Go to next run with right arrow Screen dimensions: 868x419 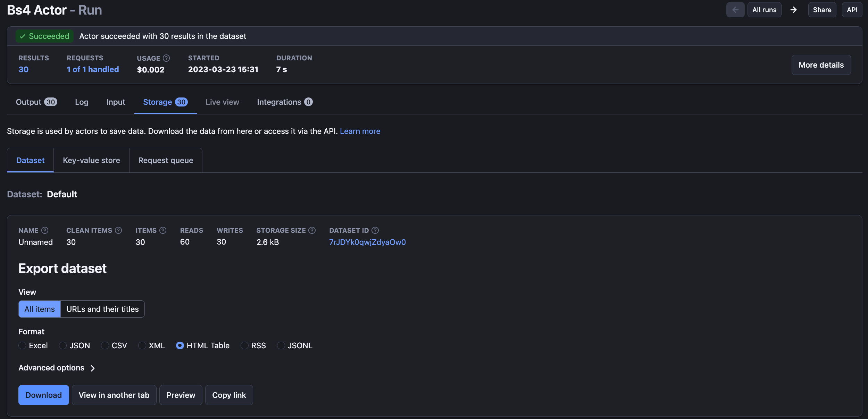pos(794,10)
